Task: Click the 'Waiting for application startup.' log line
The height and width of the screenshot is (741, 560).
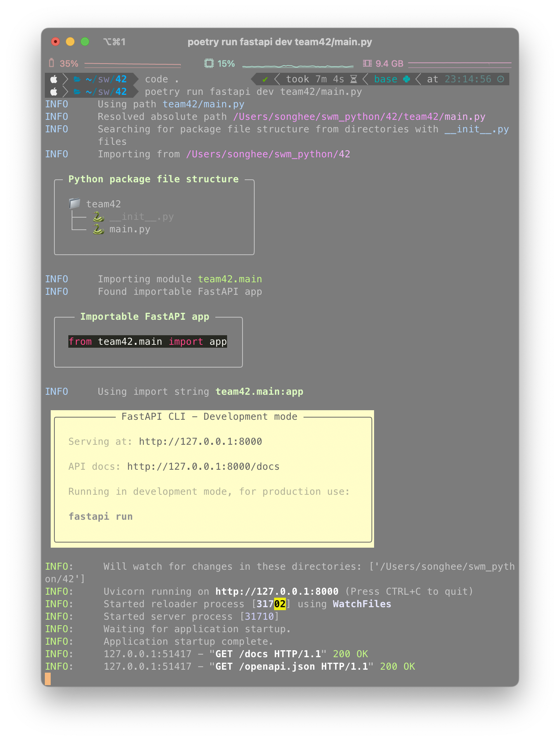Action: click(x=197, y=629)
